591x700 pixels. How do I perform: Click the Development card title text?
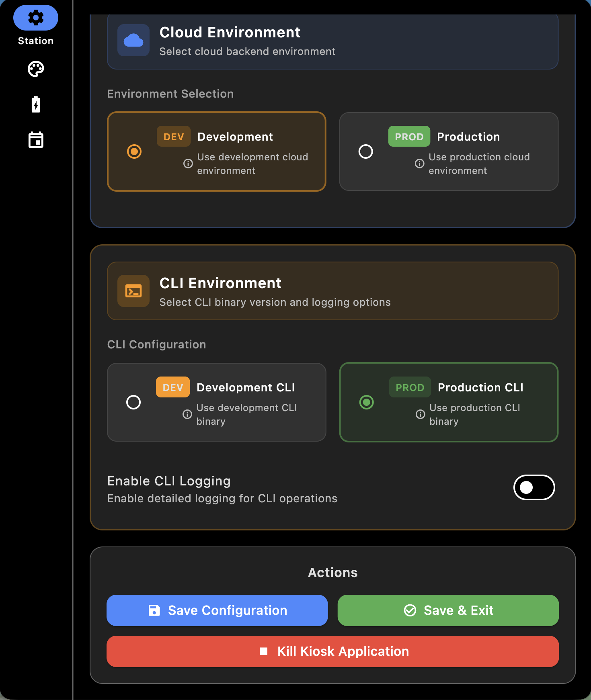[235, 137]
